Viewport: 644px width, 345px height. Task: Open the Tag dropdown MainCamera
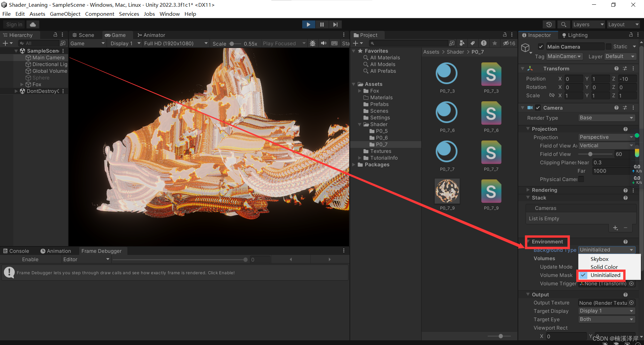tap(565, 56)
